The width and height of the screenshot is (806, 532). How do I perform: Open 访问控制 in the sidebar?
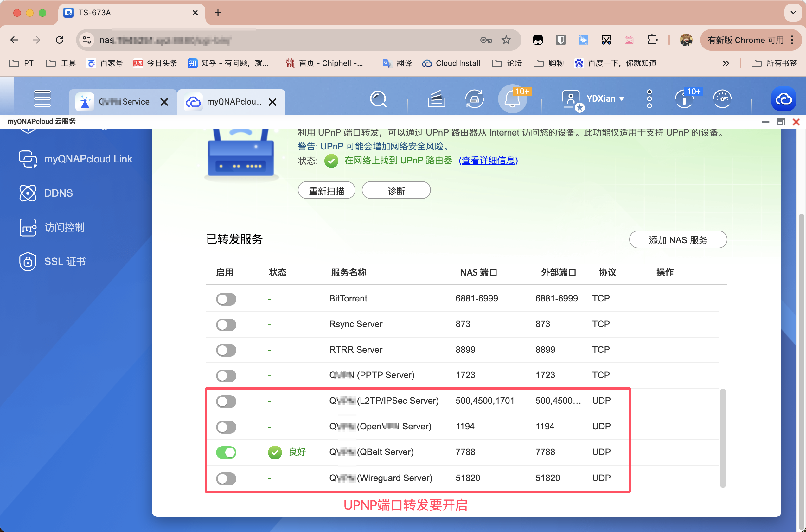(x=52, y=227)
